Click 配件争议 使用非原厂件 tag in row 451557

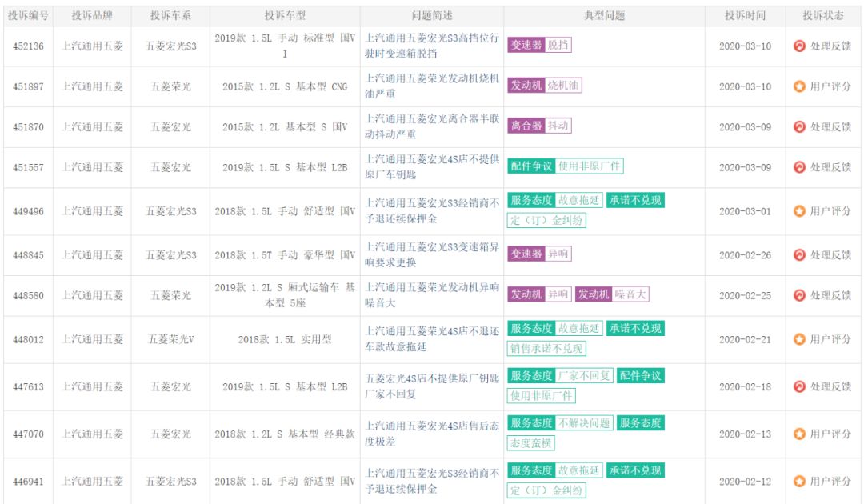[x=566, y=166]
